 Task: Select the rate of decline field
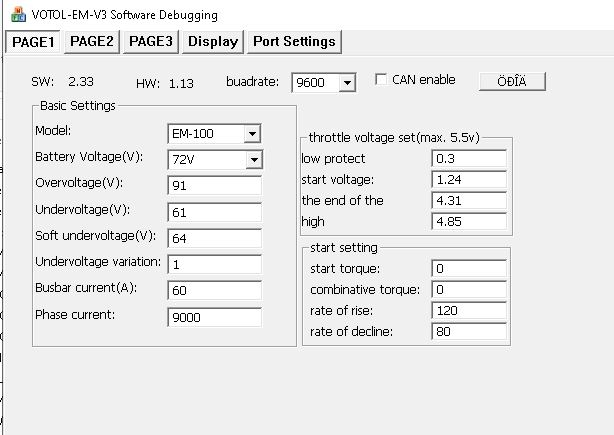pyautogui.click(x=468, y=331)
